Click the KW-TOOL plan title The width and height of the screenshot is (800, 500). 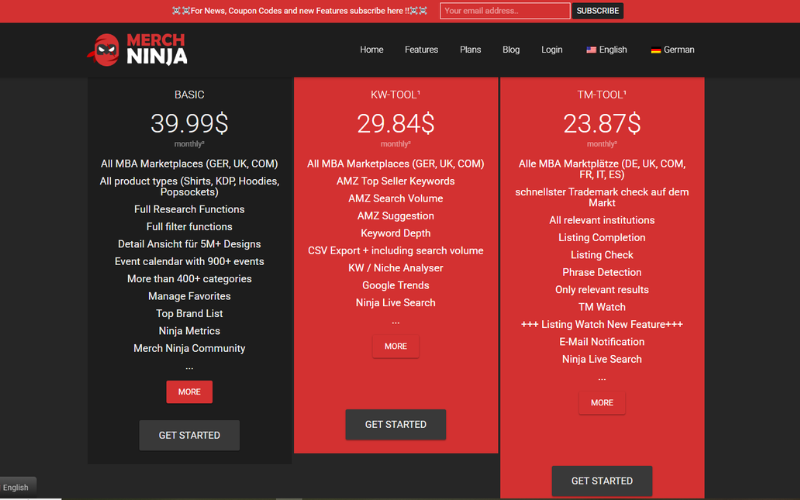(395, 94)
